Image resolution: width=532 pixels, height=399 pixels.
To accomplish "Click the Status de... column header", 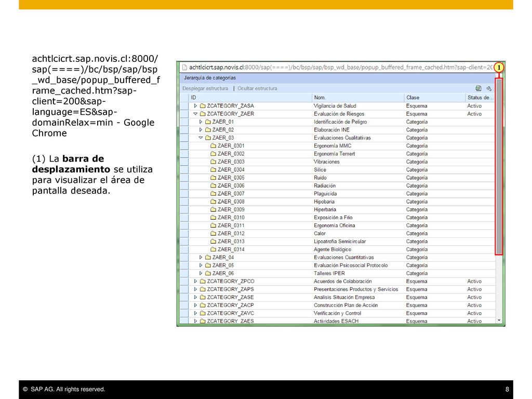I will pos(480,97).
